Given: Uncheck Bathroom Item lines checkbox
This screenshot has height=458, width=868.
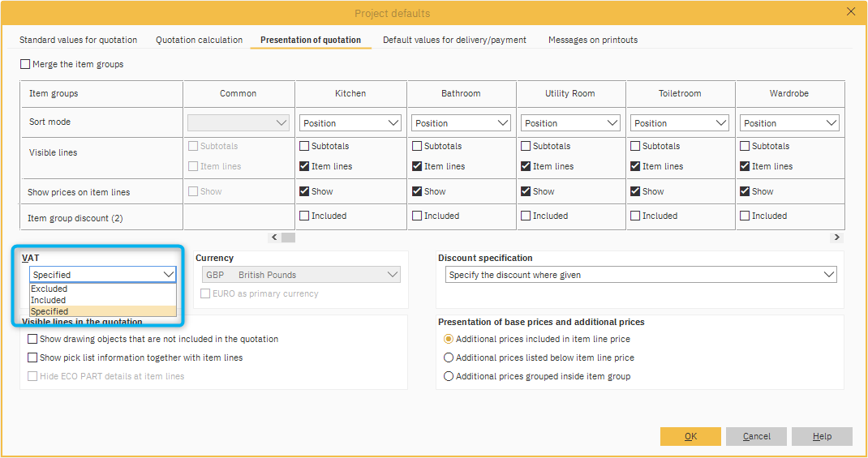Looking at the screenshot, I should (417, 166).
